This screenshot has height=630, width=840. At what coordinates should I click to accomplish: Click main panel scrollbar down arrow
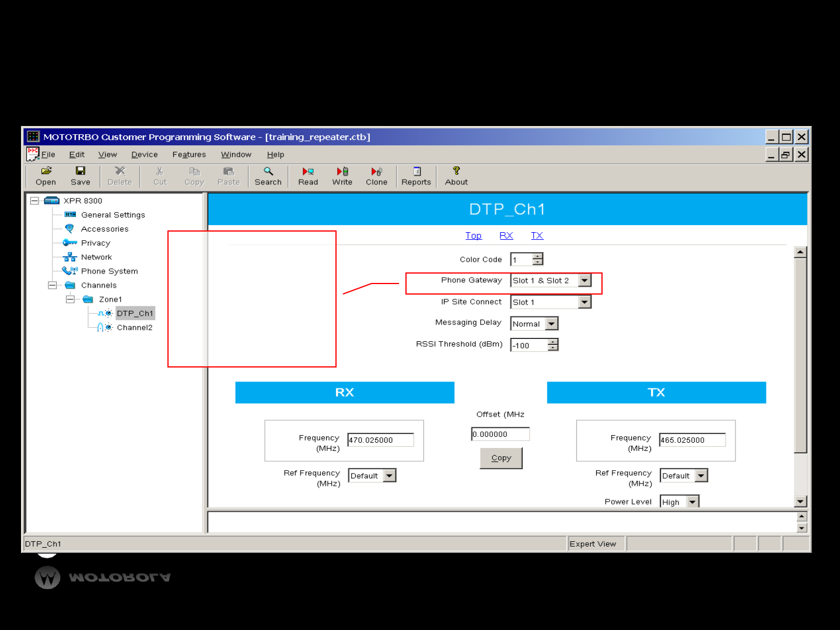800,502
